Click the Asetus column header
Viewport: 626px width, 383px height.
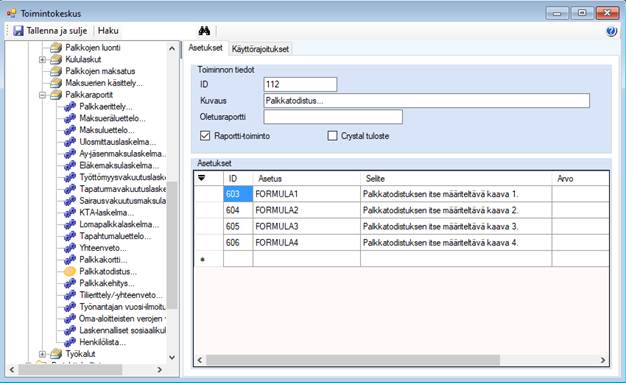click(307, 179)
